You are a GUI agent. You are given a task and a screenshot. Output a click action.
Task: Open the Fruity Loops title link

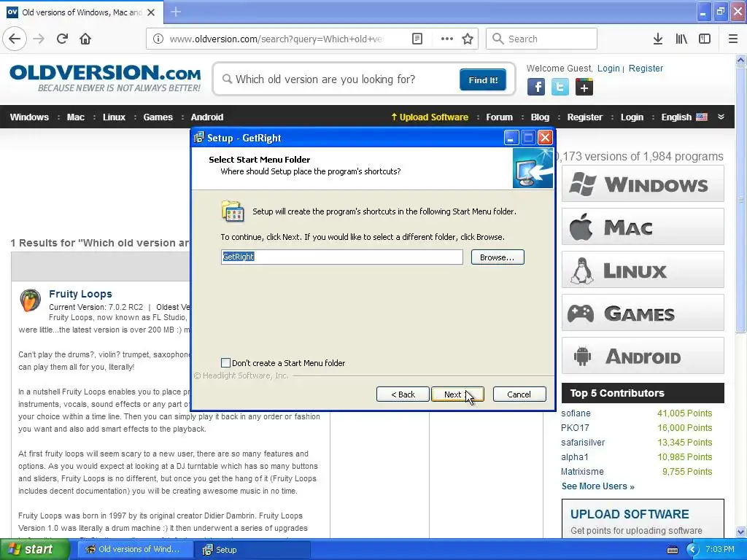(80, 294)
